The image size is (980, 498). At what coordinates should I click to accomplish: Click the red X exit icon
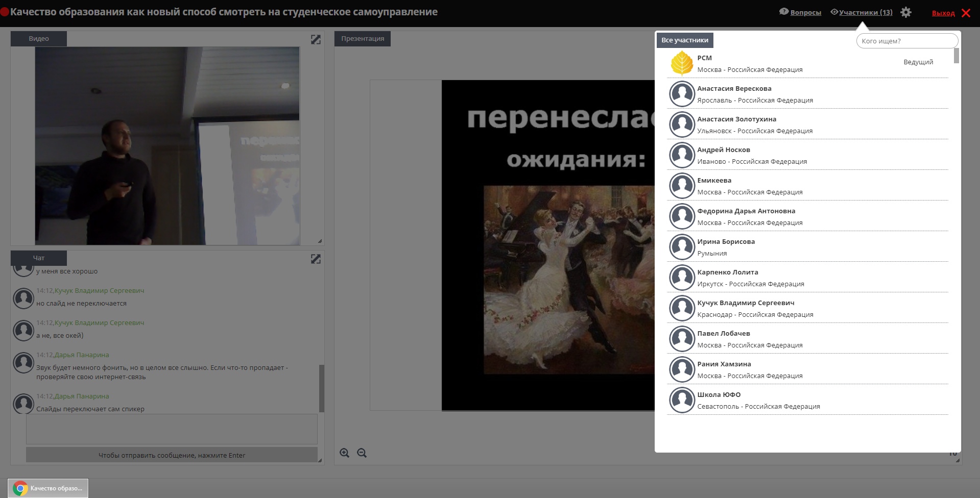point(966,13)
